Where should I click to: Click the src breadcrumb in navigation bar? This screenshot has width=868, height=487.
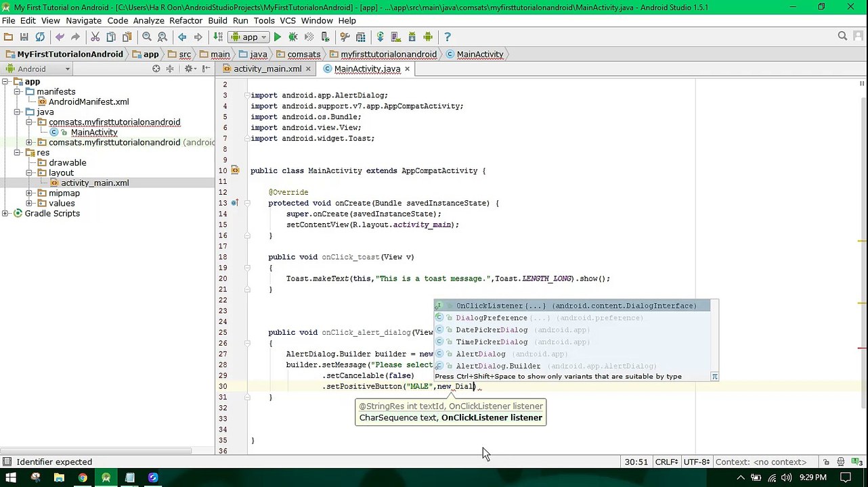[185, 54]
